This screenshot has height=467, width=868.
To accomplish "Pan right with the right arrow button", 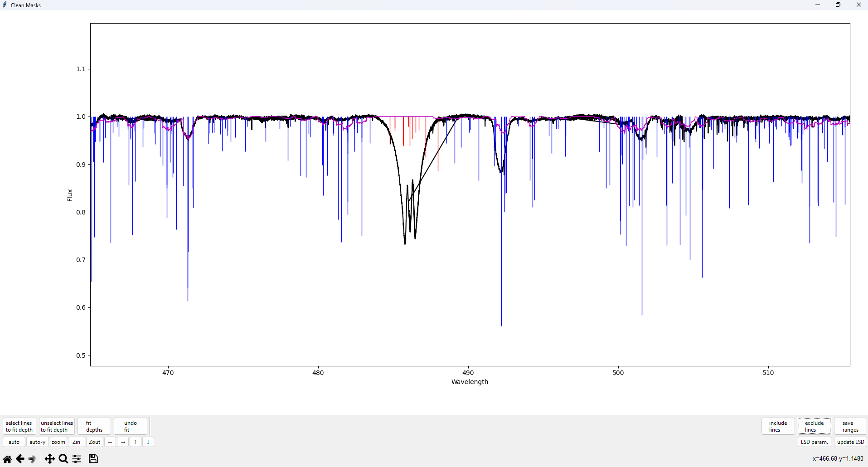I will click(x=123, y=442).
